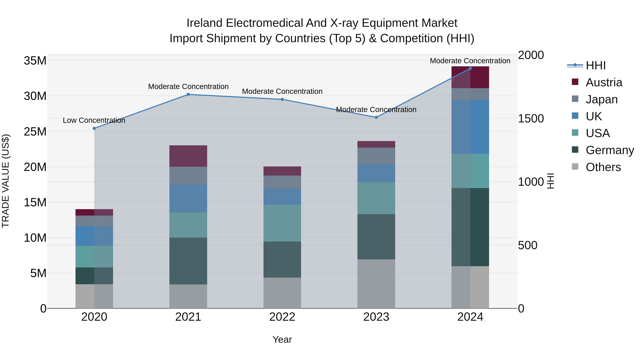Toggle the Others legend entry
644x362 pixels.
pos(596,167)
